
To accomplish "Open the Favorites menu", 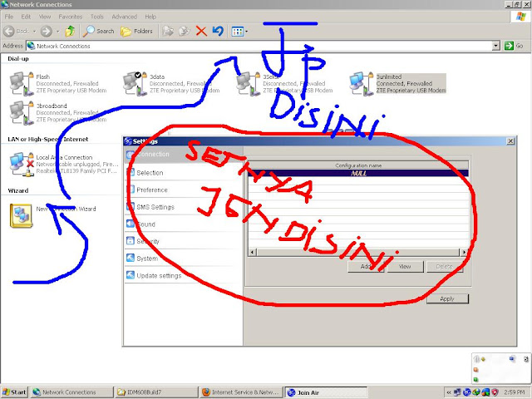I will 70,17.
